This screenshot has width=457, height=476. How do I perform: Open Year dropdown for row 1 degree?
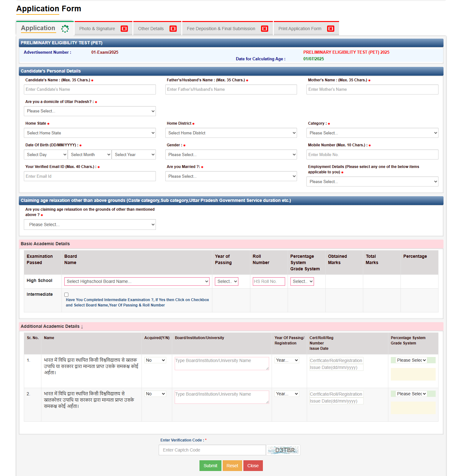click(287, 360)
